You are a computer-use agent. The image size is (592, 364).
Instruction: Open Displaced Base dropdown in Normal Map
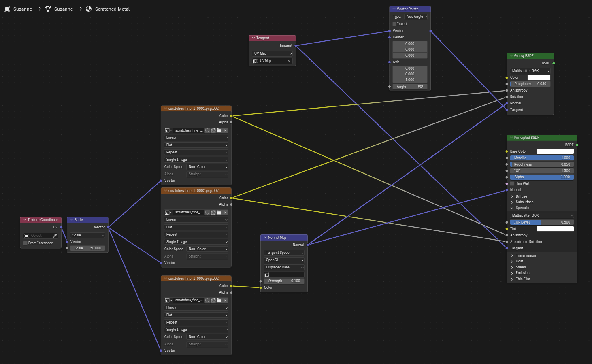(284, 267)
